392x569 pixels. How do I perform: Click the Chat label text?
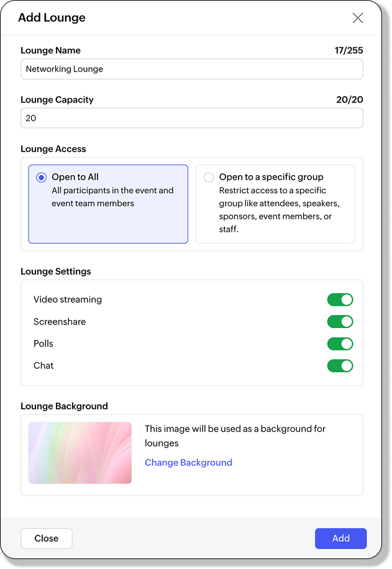[43, 365]
